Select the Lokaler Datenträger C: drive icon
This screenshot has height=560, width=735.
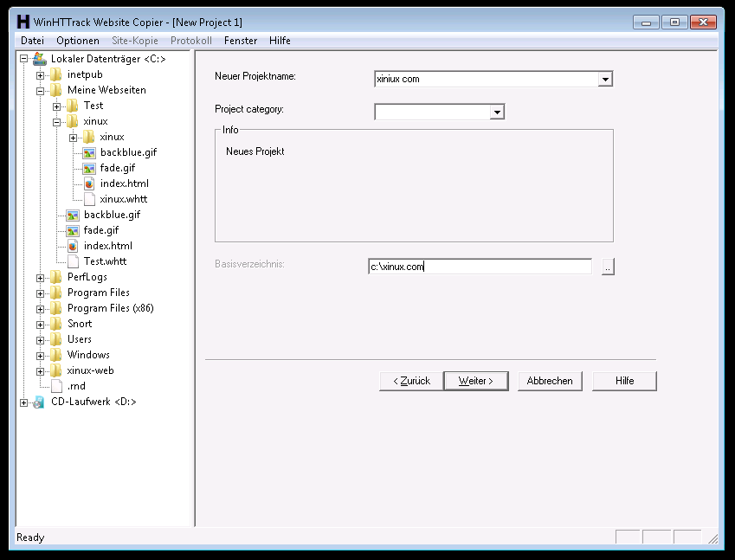click(40, 59)
